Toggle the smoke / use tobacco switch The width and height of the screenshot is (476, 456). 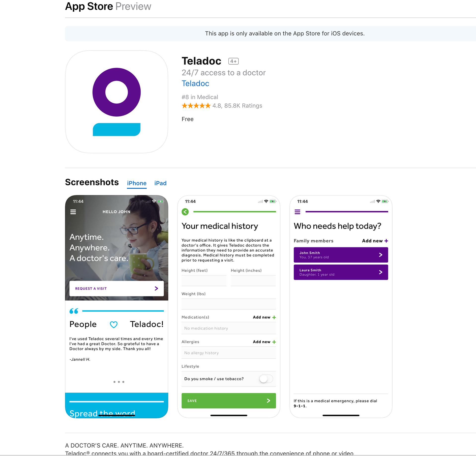point(266,379)
